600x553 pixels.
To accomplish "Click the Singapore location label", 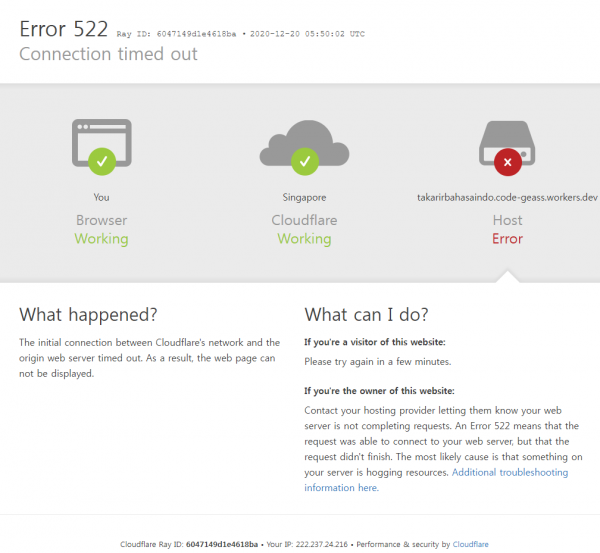I will (x=304, y=197).
